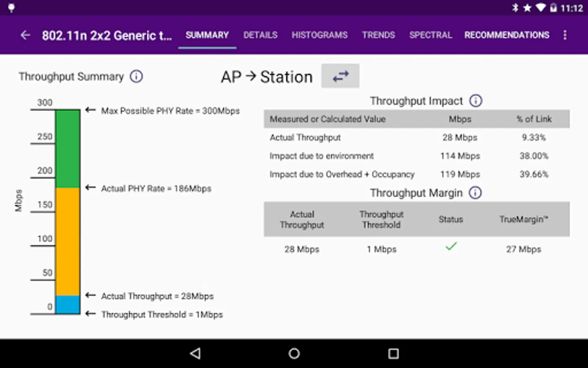Click green segment of throughput bar
This screenshot has height=368, width=588.
[x=68, y=149]
